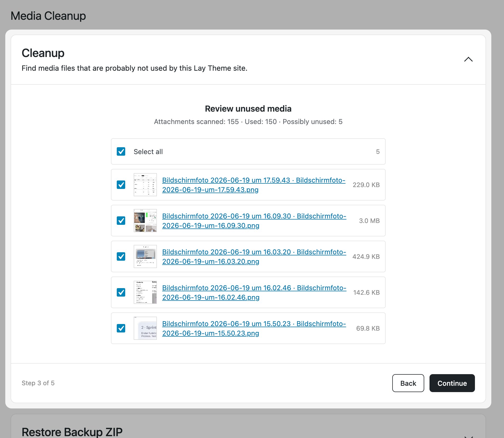Click the Attachments scanned summary line
The width and height of the screenshot is (504, 438).
pos(248,122)
